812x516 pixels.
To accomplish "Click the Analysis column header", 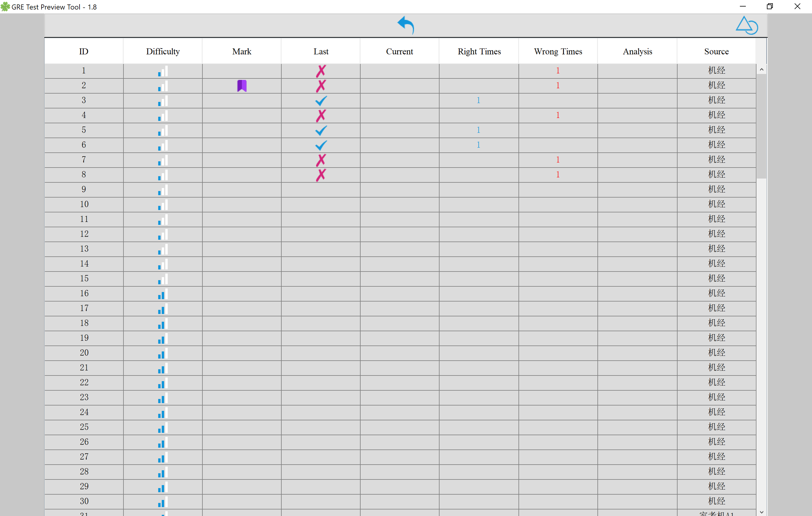I will (637, 52).
